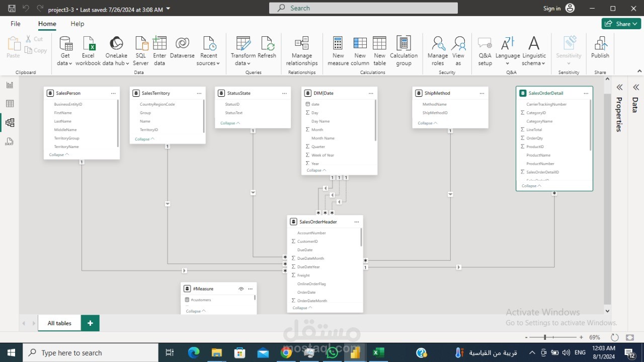This screenshot has height=362, width=644.
Task: Open Q&A setup
Action: pyautogui.click(x=485, y=51)
